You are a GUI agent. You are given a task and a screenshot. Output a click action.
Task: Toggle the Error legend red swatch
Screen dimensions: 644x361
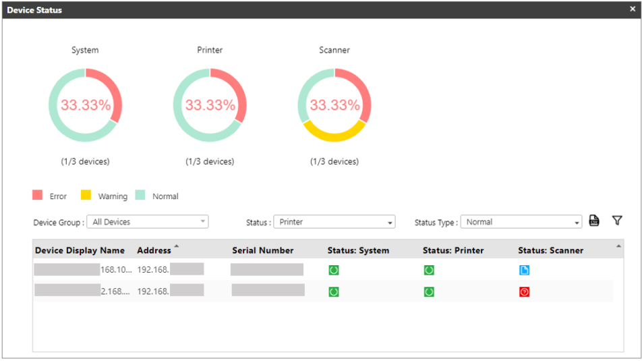pyautogui.click(x=38, y=196)
